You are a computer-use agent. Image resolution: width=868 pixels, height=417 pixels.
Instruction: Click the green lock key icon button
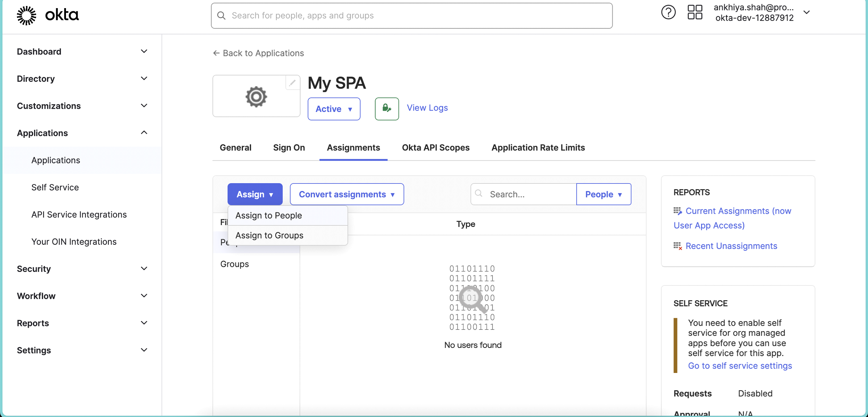click(x=386, y=108)
